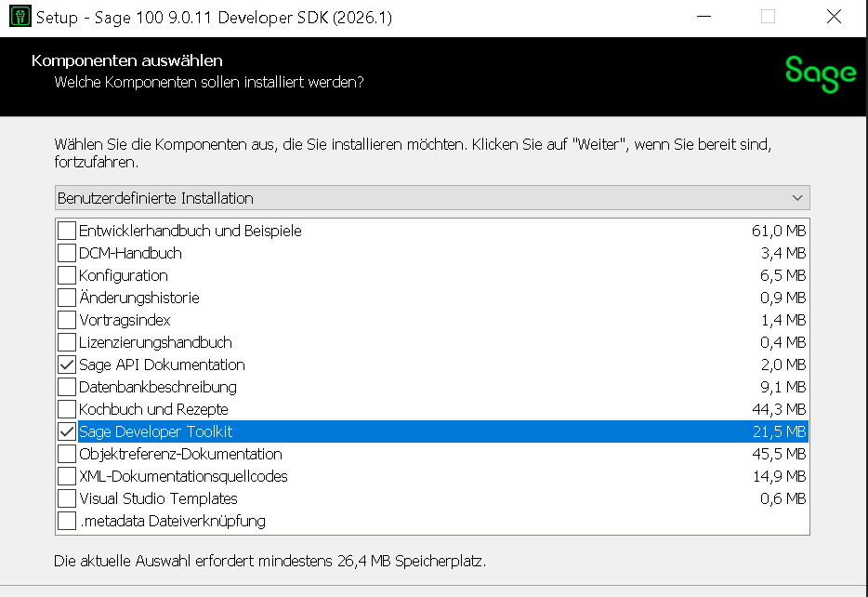
Task: Uncheck Sage API Dokumentation
Action: point(67,365)
